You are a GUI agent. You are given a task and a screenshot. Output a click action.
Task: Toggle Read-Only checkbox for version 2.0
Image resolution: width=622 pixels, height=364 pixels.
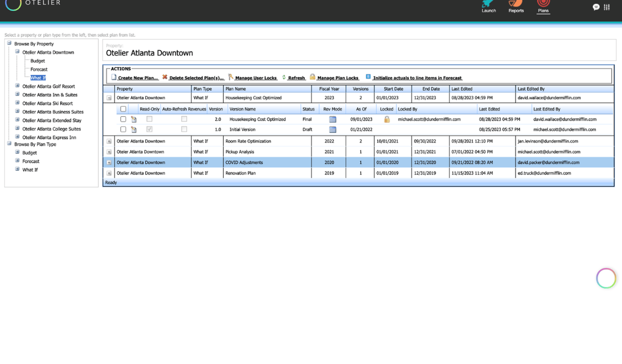click(x=149, y=119)
